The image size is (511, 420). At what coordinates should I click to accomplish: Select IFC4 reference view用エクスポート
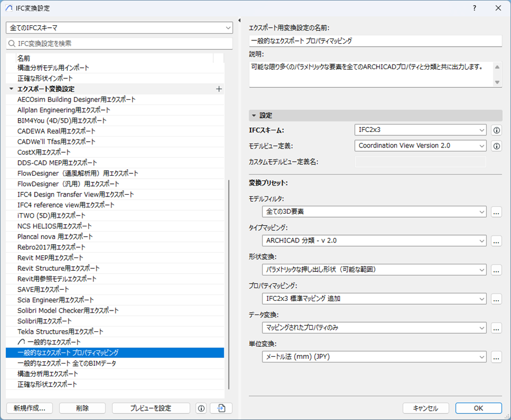coord(115,205)
